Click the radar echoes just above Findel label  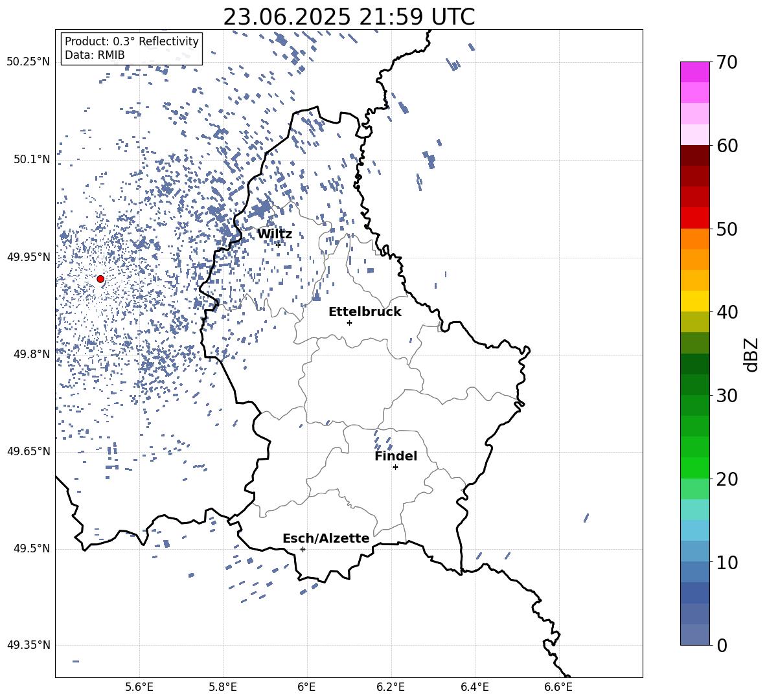coord(383,440)
